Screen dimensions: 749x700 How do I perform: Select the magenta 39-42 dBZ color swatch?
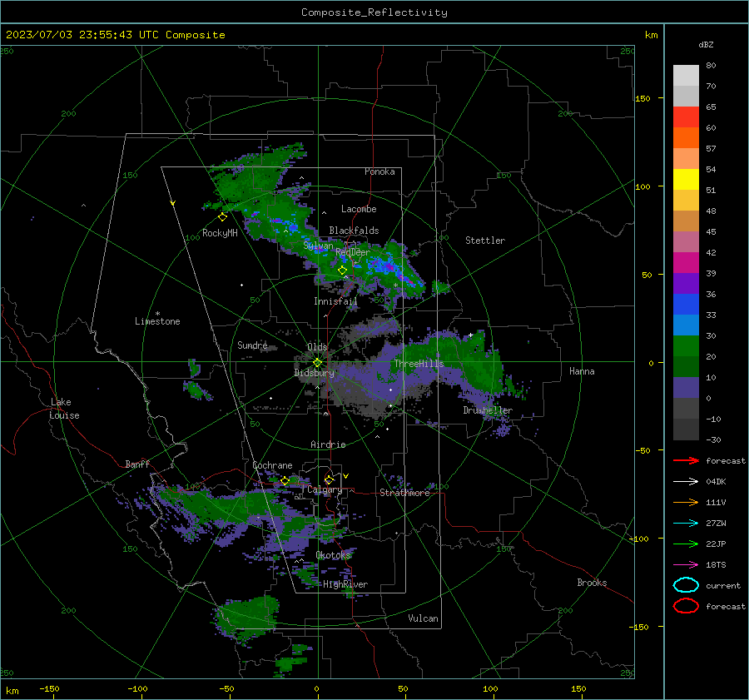coord(686,263)
